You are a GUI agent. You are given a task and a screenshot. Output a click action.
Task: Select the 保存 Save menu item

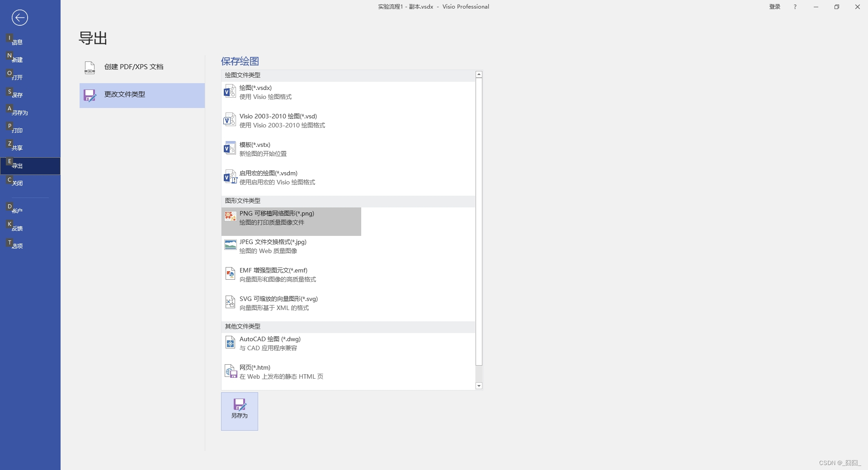click(30, 95)
